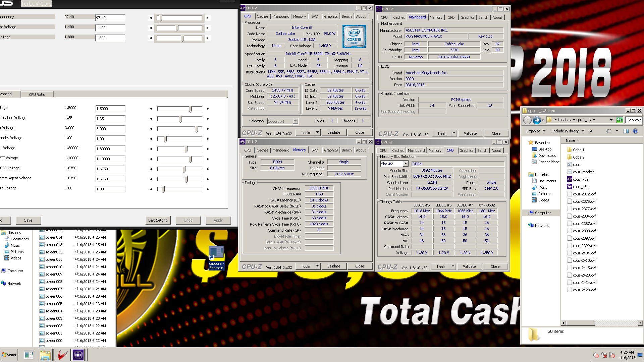Open the explorer Help icon
The height and width of the screenshot is (362, 644).
[635, 131]
